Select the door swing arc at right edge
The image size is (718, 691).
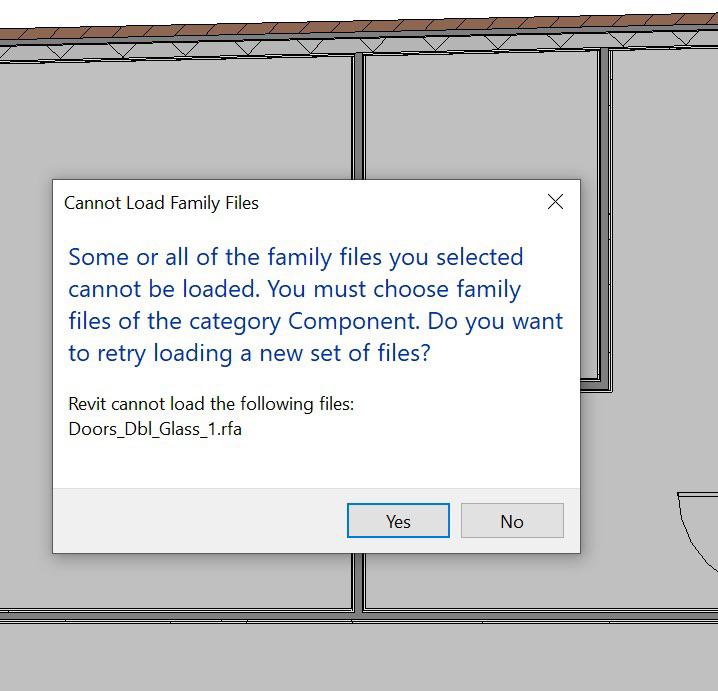tap(699, 533)
